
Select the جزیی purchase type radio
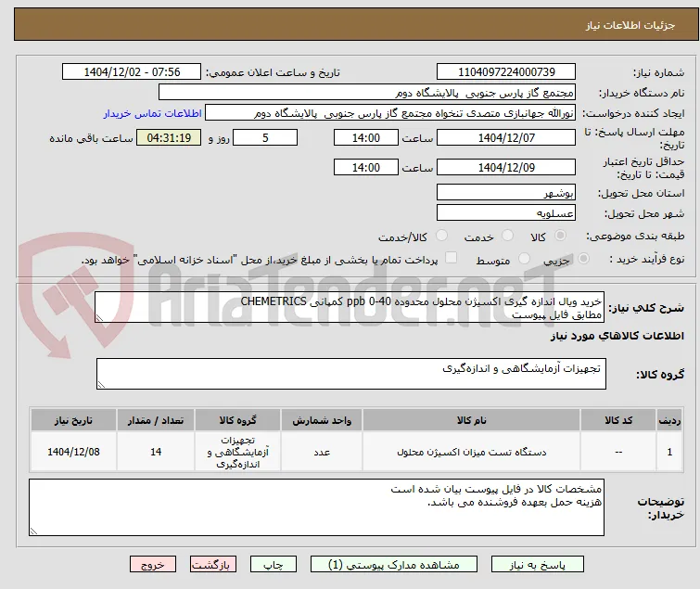coord(583,259)
